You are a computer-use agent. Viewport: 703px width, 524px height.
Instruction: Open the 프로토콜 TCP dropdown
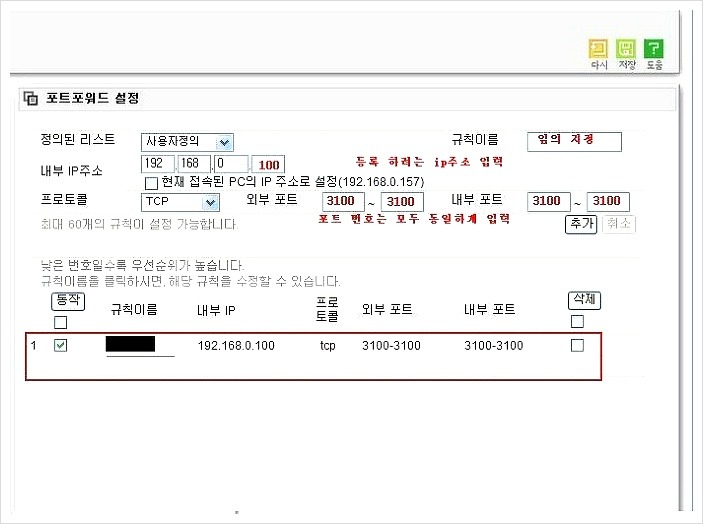pos(180,202)
